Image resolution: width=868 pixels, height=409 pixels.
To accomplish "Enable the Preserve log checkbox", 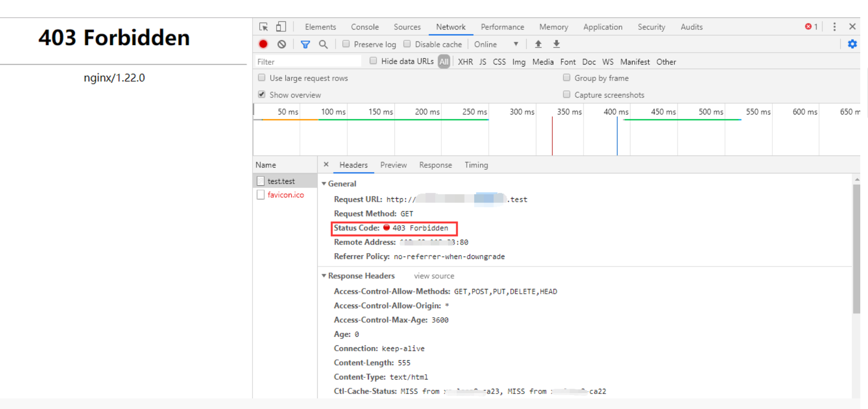I will click(346, 44).
